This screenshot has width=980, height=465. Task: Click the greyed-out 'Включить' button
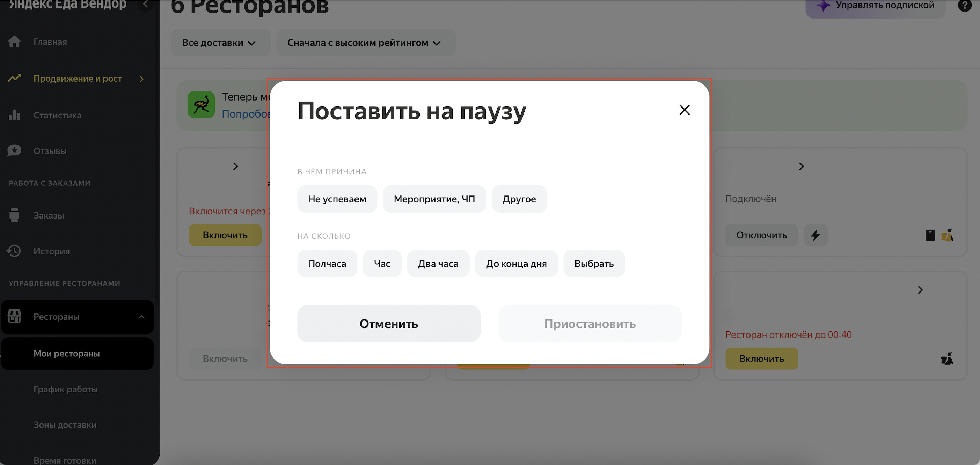pos(225,359)
